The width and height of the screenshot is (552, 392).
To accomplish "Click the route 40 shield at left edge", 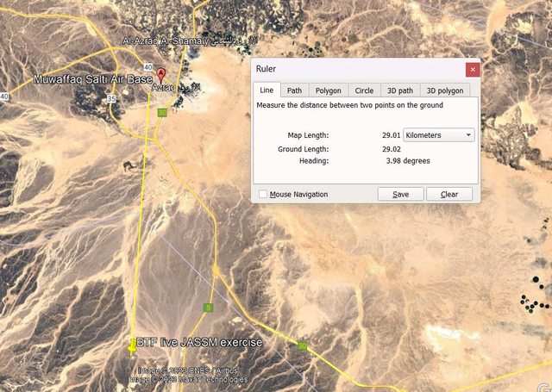I will pos(4,96).
